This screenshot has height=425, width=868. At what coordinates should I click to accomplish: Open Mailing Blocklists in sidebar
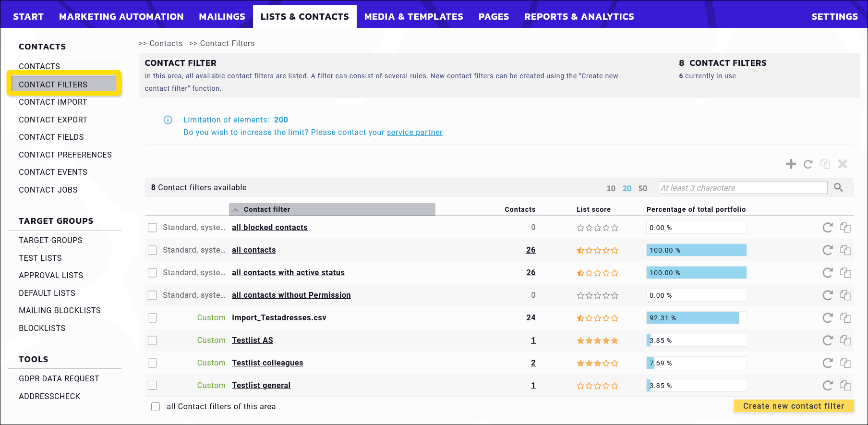pyautogui.click(x=60, y=311)
